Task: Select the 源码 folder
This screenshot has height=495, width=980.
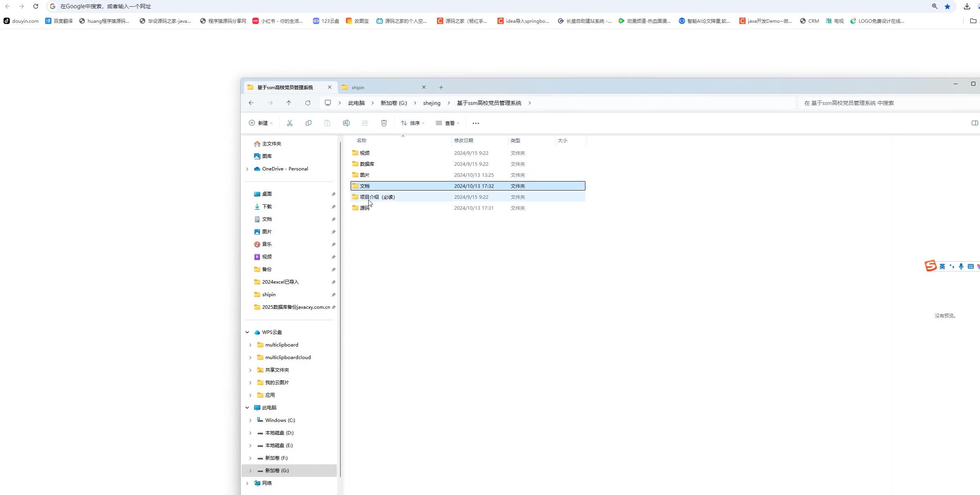Action: pos(364,208)
